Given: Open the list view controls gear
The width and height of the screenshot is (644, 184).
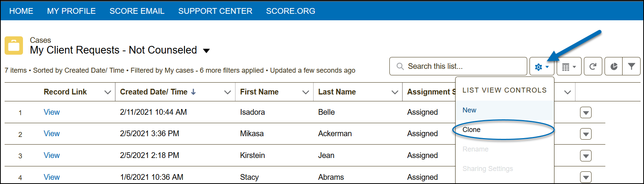Looking at the screenshot, I should tap(541, 67).
